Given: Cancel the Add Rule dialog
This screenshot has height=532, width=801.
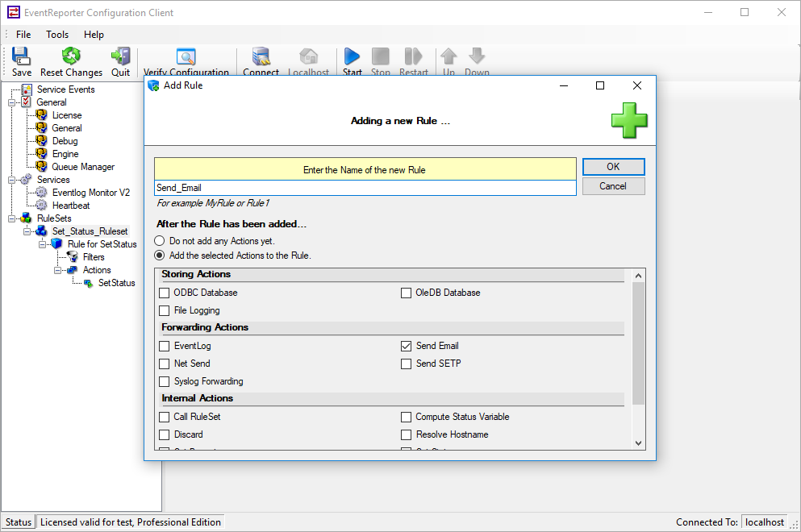Looking at the screenshot, I should [x=614, y=186].
